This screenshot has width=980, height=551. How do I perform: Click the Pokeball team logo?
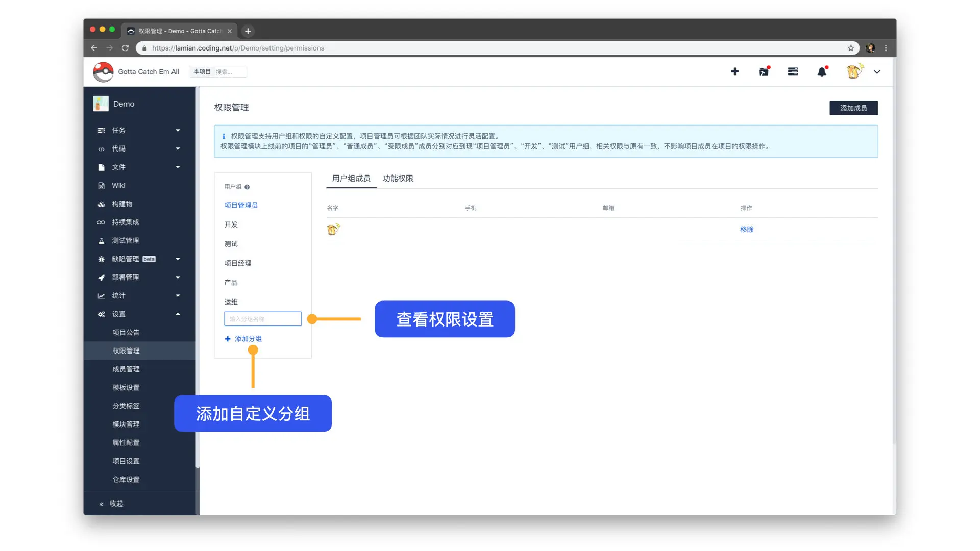coord(104,72)
